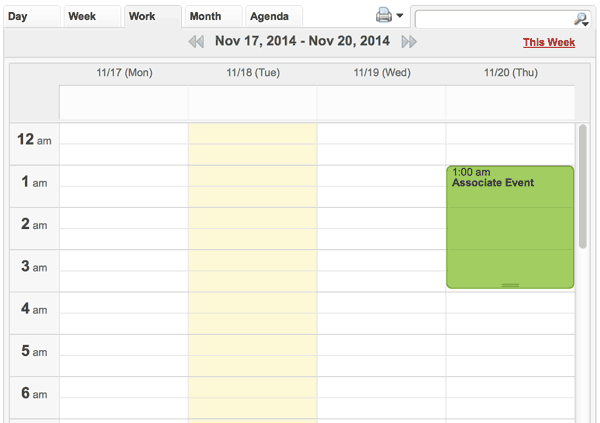Click the 11/19 (Wed) column header
600x423 pixels.
(x=382, y=73)
